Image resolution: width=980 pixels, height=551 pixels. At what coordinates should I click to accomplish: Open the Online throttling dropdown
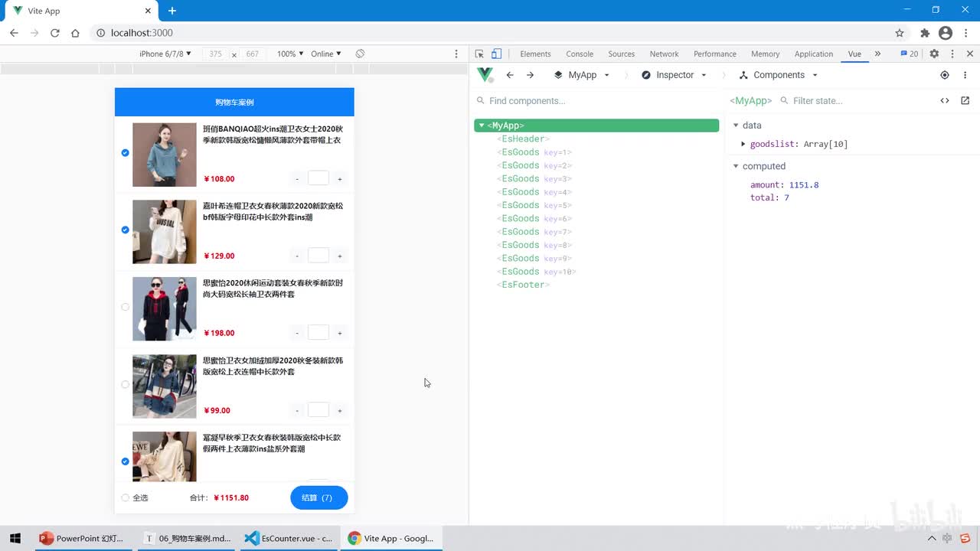(x=326, y=54)
